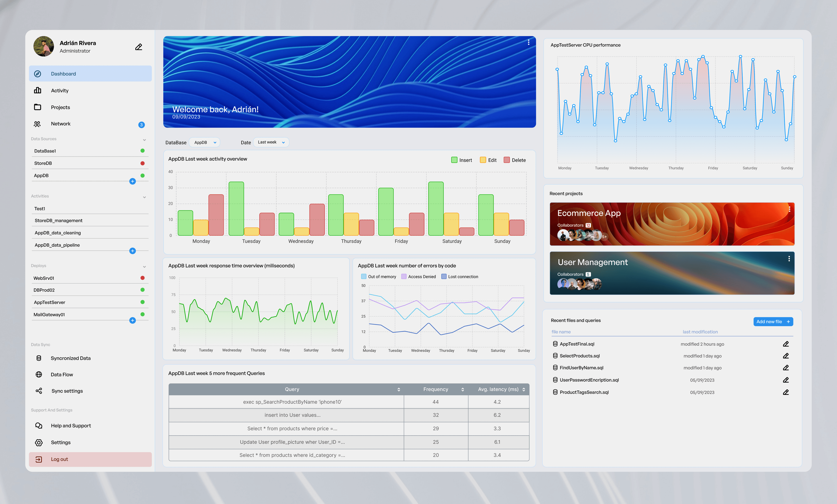This screenshot has height=504, width=837.
Task: Click the edit icon beside AppTestFinal.sql
Action: [786, 344]
